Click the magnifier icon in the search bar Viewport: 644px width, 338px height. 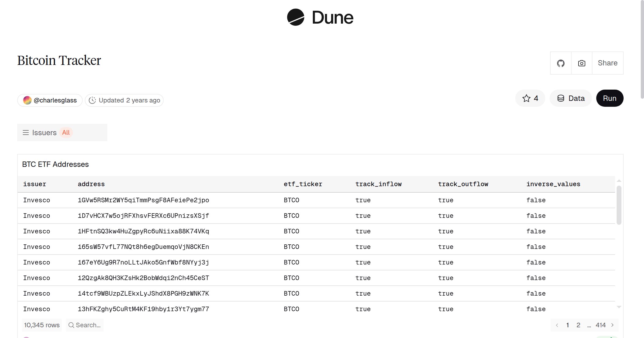pos(71,325)
